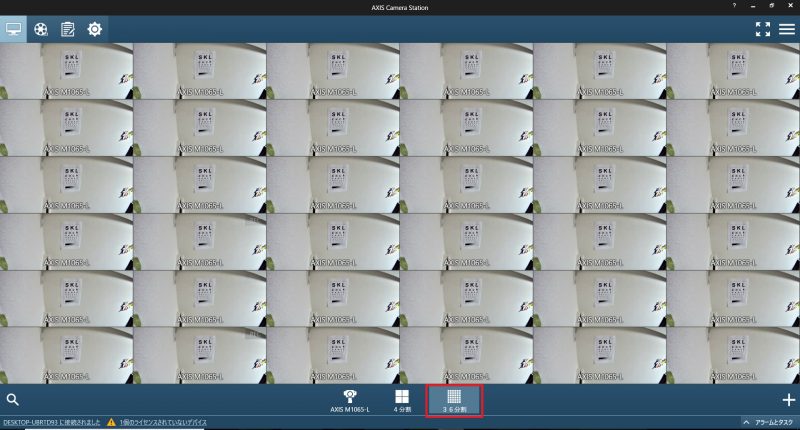
Task: Click the yellow license warning triangle
Action: (111, 422)
